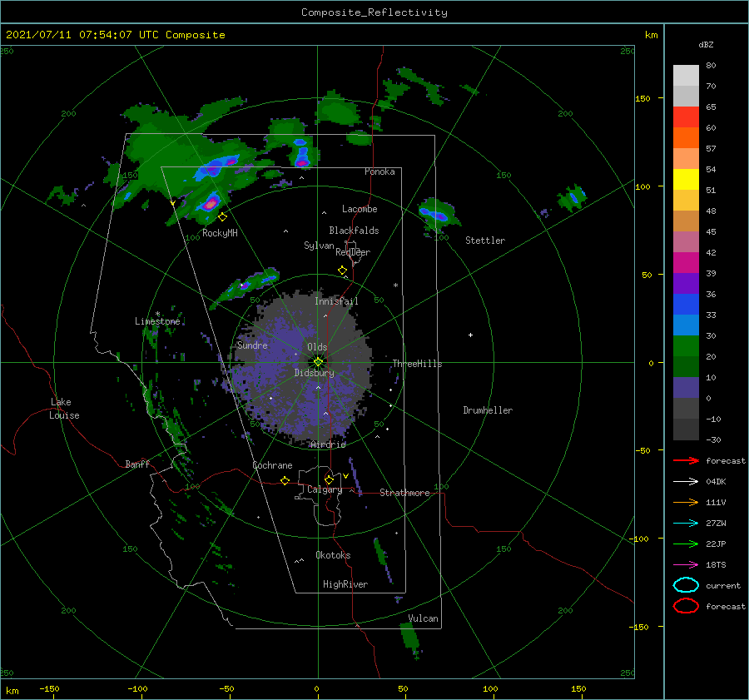Click the yellow diamond marker above Calgary label

pos(329,479)
